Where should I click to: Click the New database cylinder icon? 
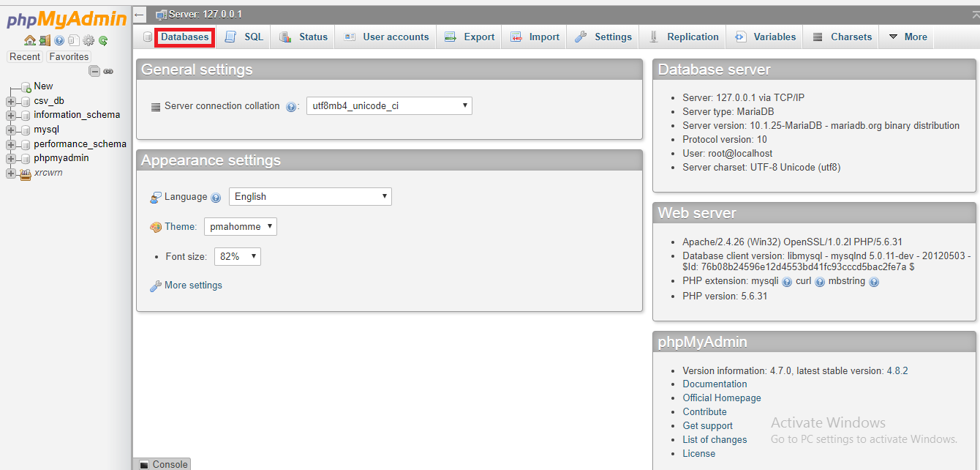26,87
